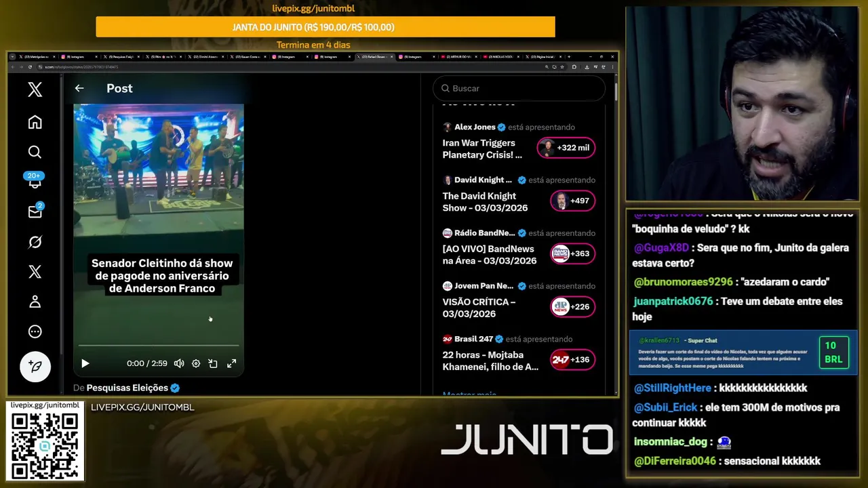Image resolution: width=868 pixels, height=488 pixels.
Task: Click the LIVEPIX.GG/JUNITOMBL text
Action: point(142,407)
